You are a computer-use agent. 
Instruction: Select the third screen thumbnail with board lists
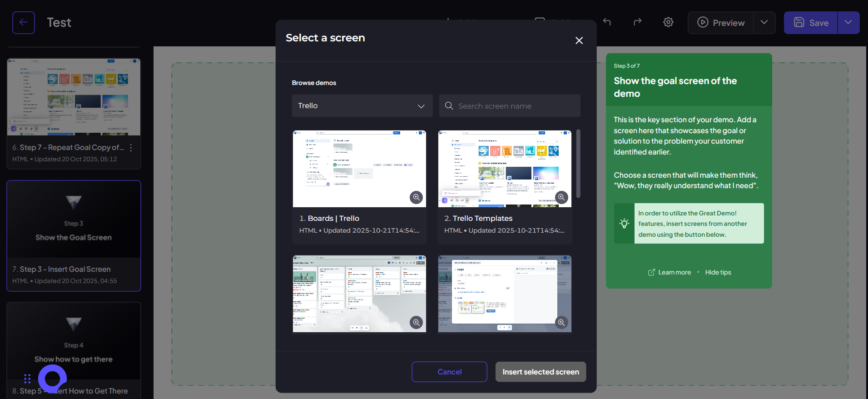[359, 294]
